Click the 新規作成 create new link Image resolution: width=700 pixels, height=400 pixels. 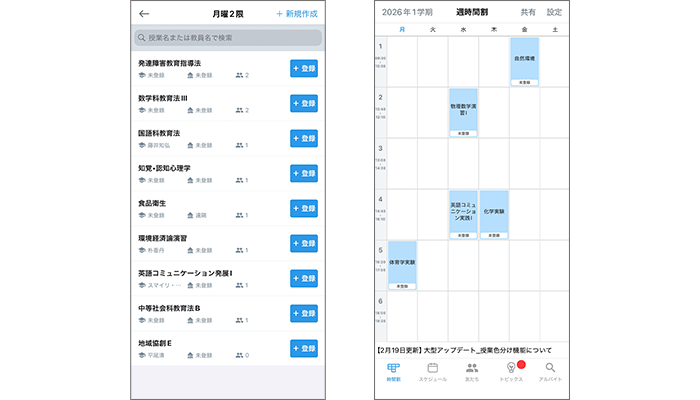298,14
